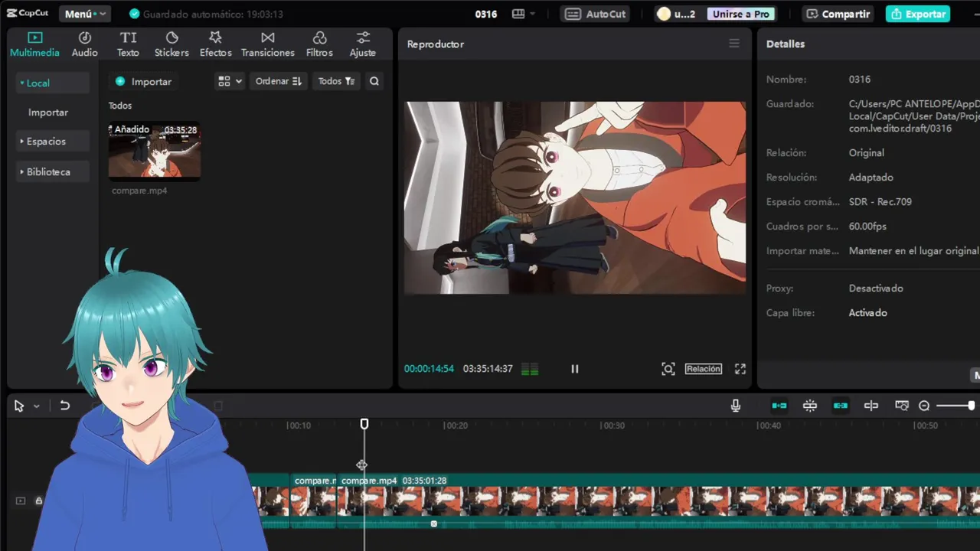Expand the Biblioteca section
Screen dimensions: 980x551
coord(51,171)
